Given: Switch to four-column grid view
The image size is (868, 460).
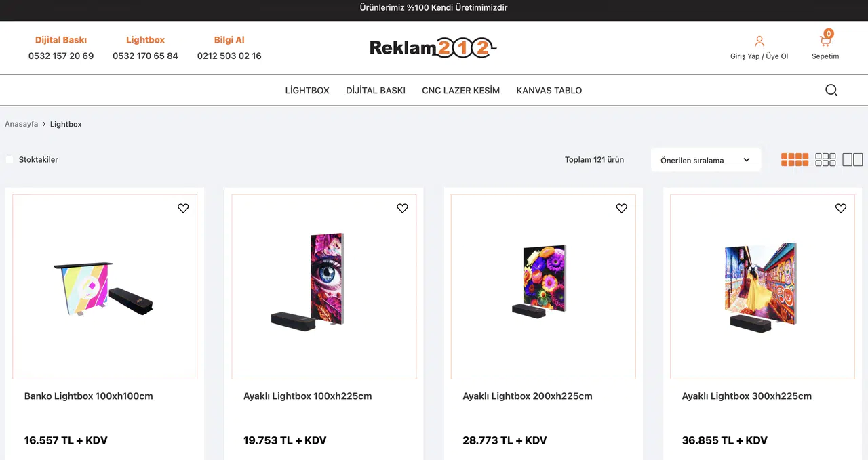Looking at the screenshot, I should click(x=795, y=160).
